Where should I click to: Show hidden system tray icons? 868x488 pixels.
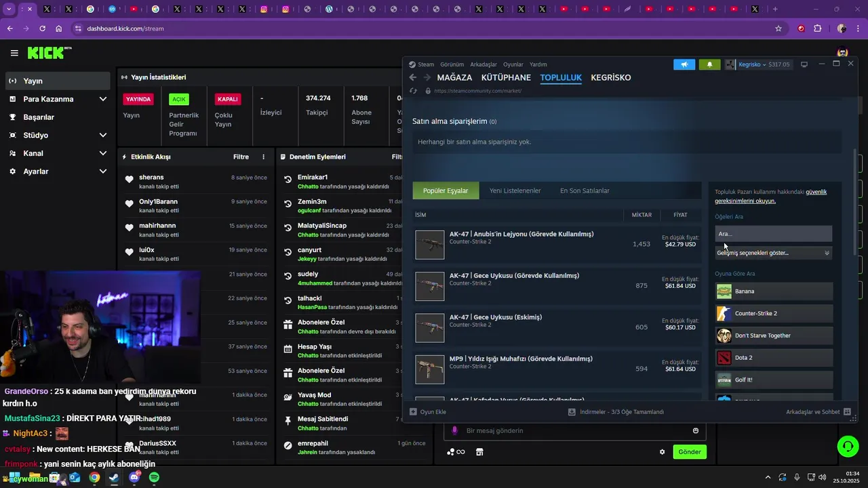coord(768,477)
